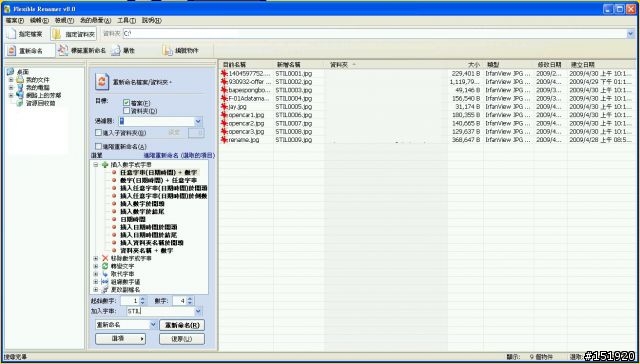
Task: Open the 我的最愛(A) favorites menu
Action: pos(95,20)
